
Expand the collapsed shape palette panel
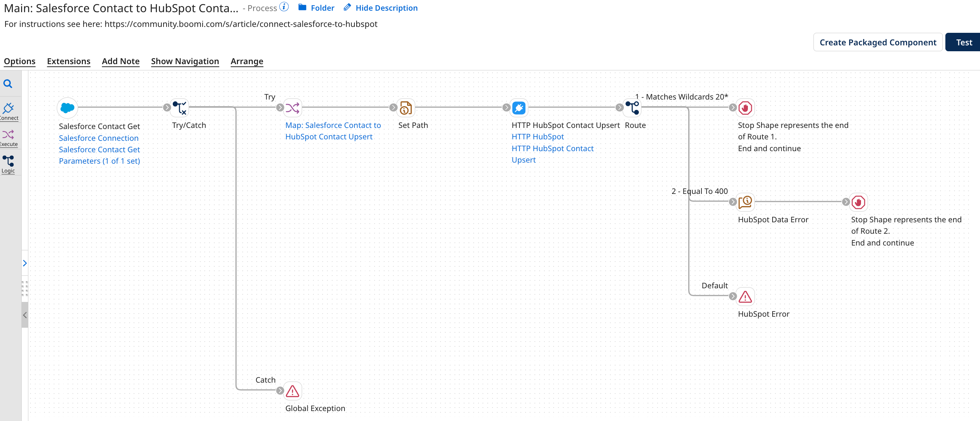click(x=25, y=262)
